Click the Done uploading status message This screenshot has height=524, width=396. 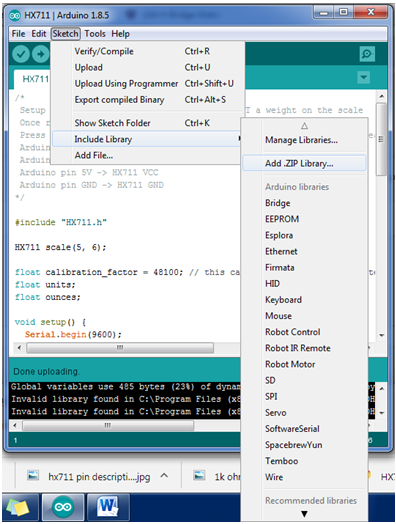(x=46, y=372)
